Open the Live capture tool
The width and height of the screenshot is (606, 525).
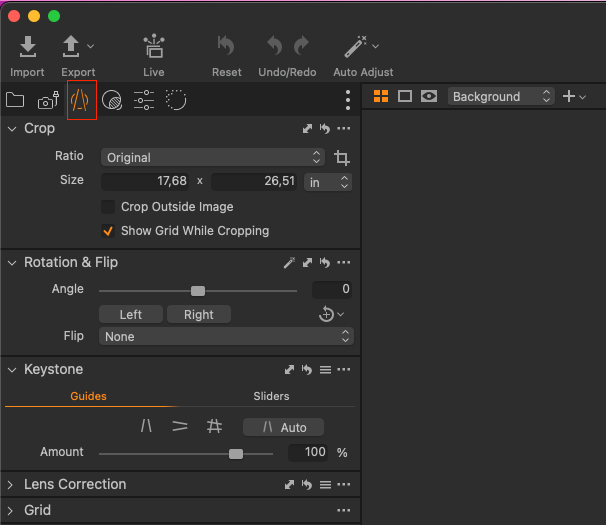coord(154,46)
